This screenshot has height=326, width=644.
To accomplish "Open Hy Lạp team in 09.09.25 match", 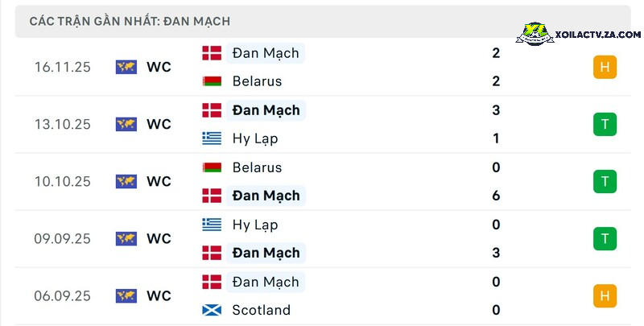I will coord(255,225).
